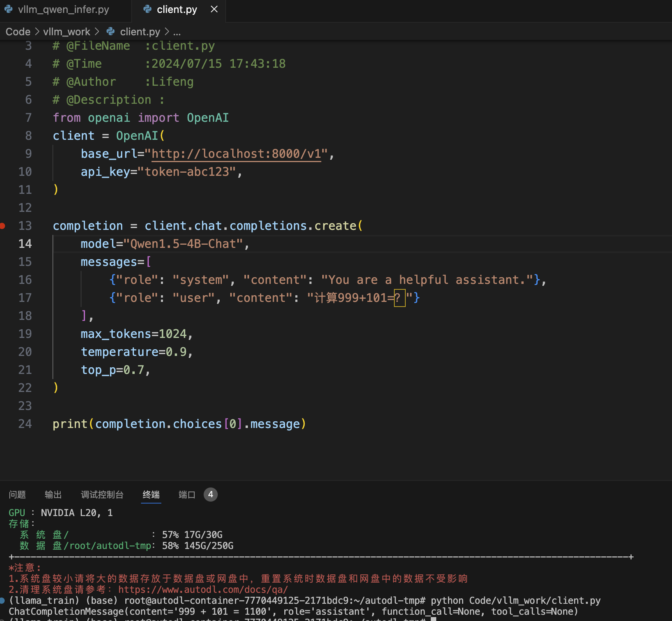The height and width of the screenshot is (621, 672).
Task: Click the model name "Qwen1.5-4B-Chat" string
Action: tap(183, 244)
